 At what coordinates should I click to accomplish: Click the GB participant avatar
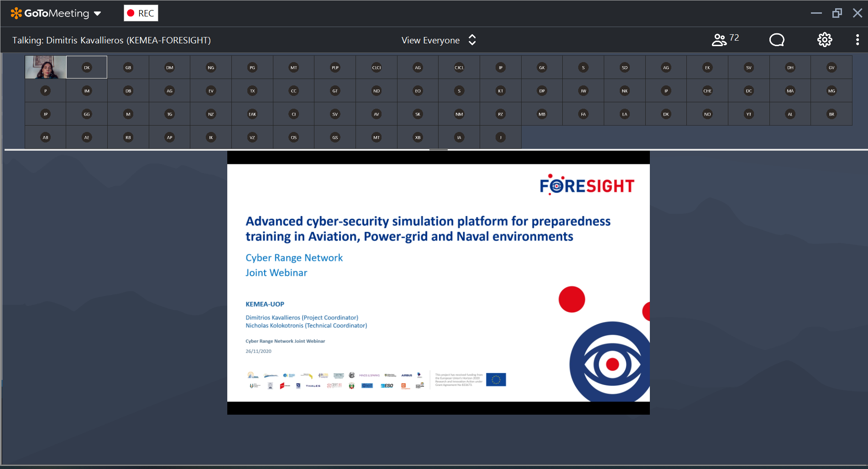[128, 68]
